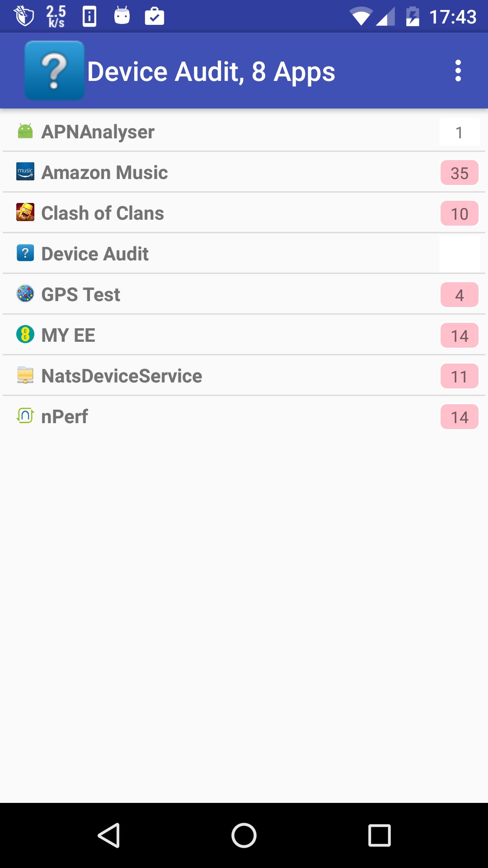
Task: Tap the GPS Test globe icon
Action: 25,294
